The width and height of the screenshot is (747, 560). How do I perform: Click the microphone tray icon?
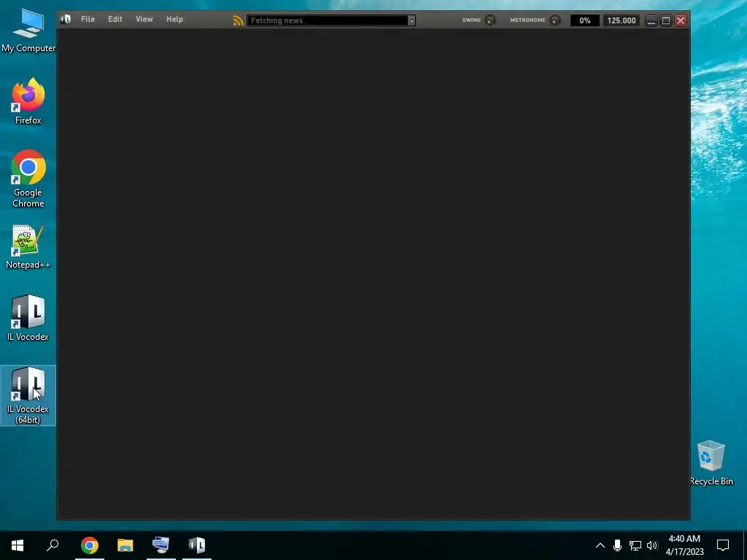point(617,545)
